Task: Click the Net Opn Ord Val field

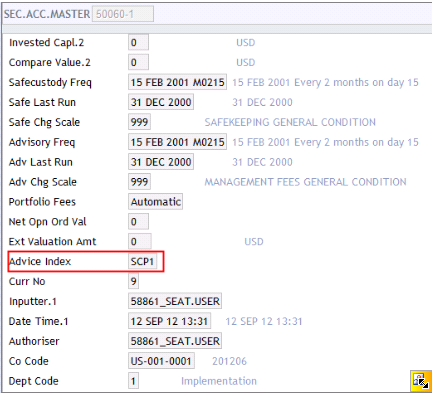Action: tap(138, 222)
